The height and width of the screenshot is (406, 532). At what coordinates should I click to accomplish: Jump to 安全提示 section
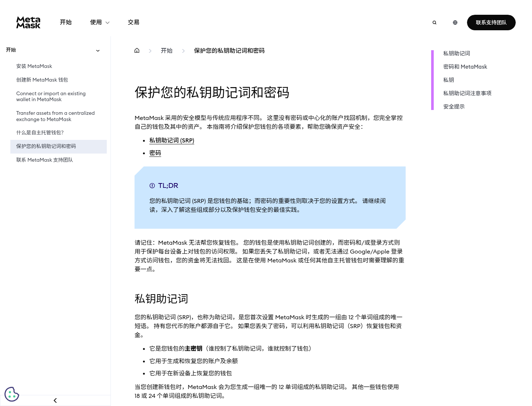click(454, 107)
